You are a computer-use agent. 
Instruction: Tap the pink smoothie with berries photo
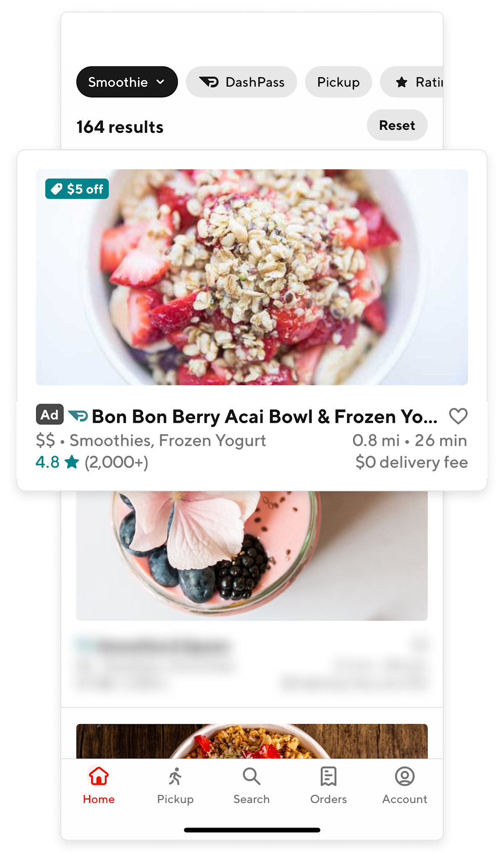(252, 556)
